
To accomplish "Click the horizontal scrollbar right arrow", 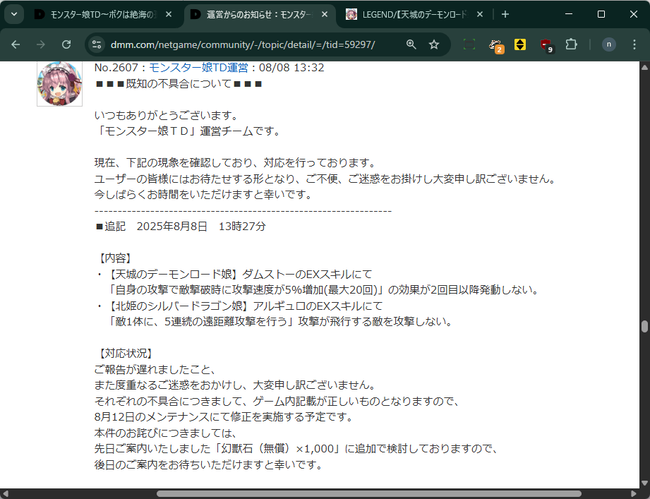I will pos(635,494).
